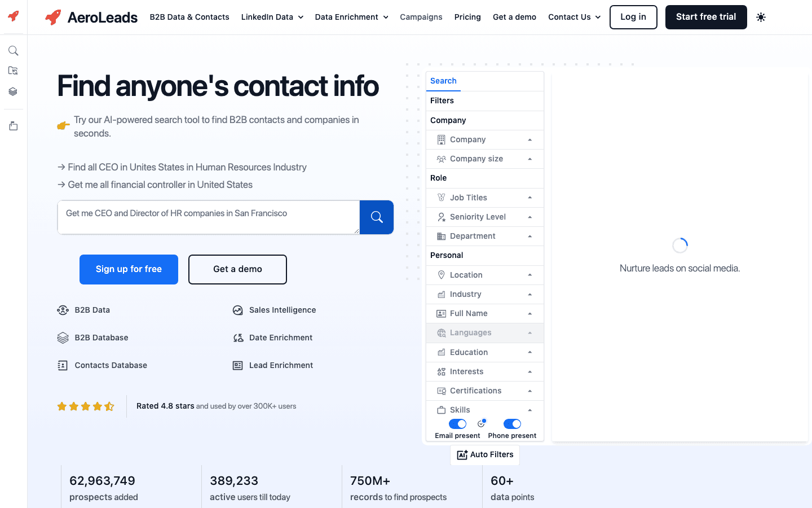This screenshot has width=812, height=508.
Task: Open the LinkedIn Data dropdown menu
Action: pyautogui.click(x=272, y=17)
